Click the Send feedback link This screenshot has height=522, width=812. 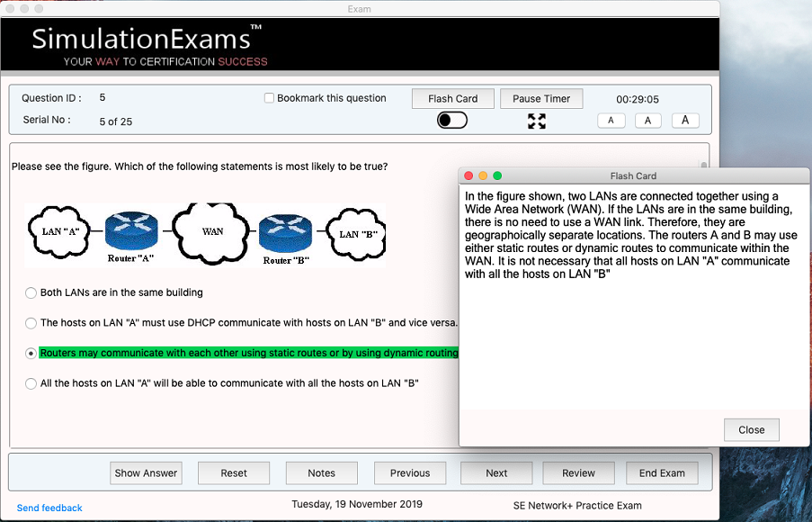pos(49,508)
